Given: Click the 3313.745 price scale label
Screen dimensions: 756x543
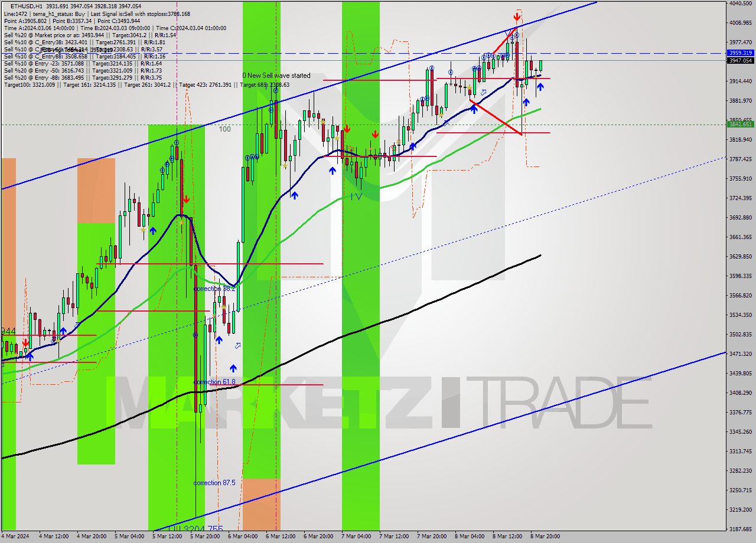Looking at the screenshot, I should click(x=741, y=451).
